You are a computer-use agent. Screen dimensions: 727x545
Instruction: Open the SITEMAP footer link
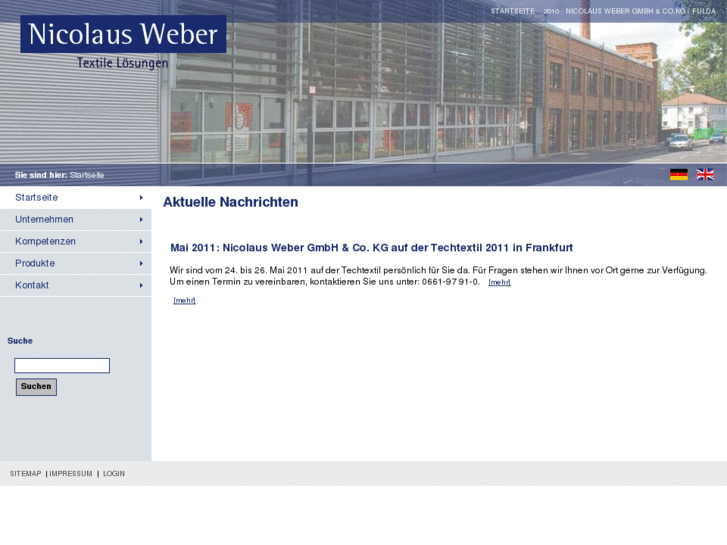coord(26,474)
